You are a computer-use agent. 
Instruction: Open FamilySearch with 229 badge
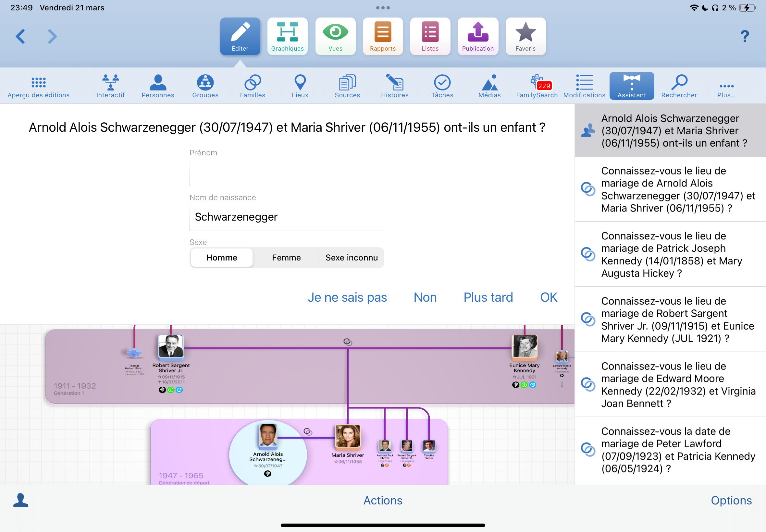[x=537, y=86]
